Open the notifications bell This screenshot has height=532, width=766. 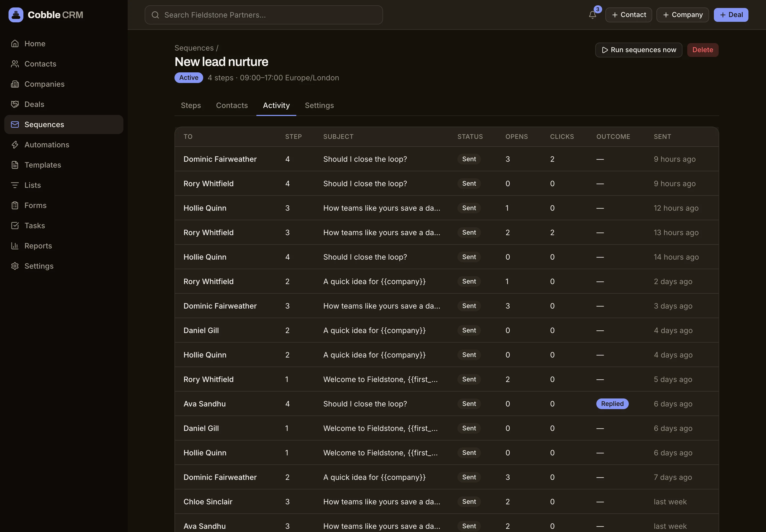coord(592,15)
